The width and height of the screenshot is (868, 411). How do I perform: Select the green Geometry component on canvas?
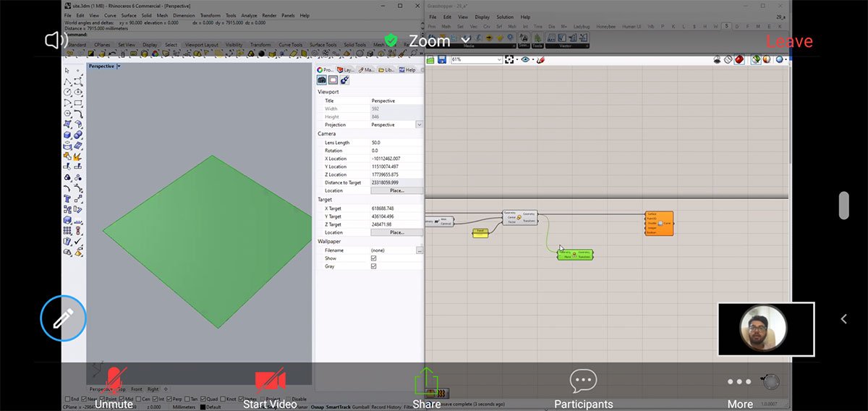point(576,255)
